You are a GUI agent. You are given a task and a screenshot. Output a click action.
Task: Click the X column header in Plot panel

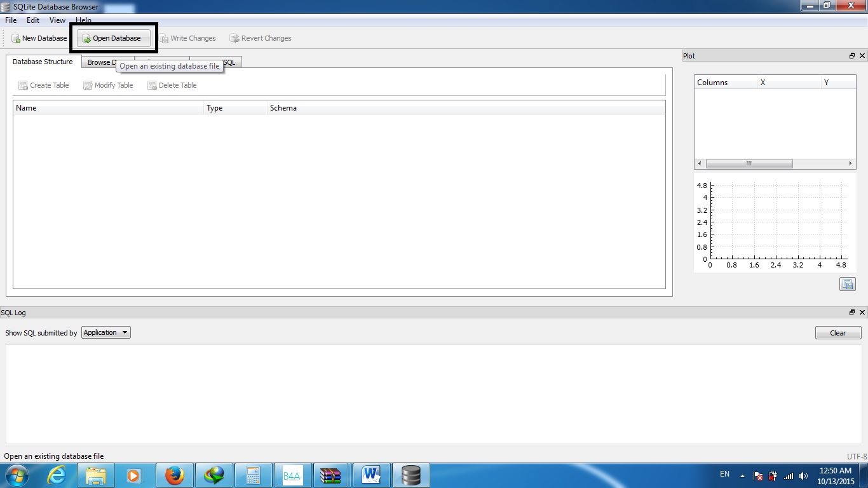pyautogui.click(x=790, y=83)
